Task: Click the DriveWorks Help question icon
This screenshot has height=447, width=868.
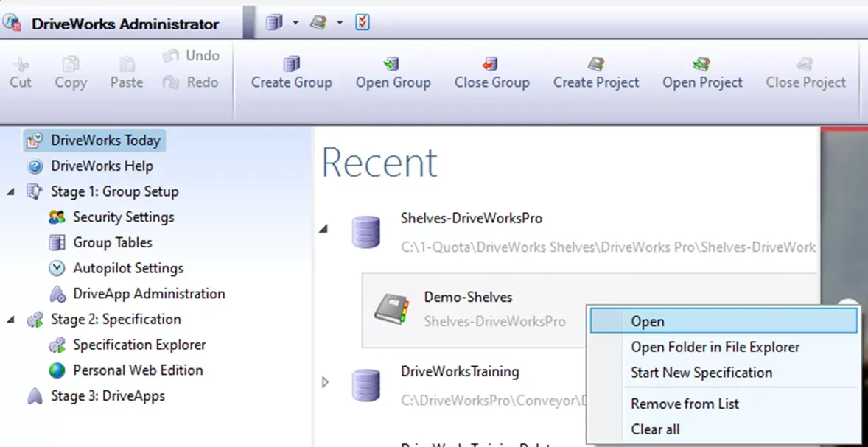Action: 35,166
